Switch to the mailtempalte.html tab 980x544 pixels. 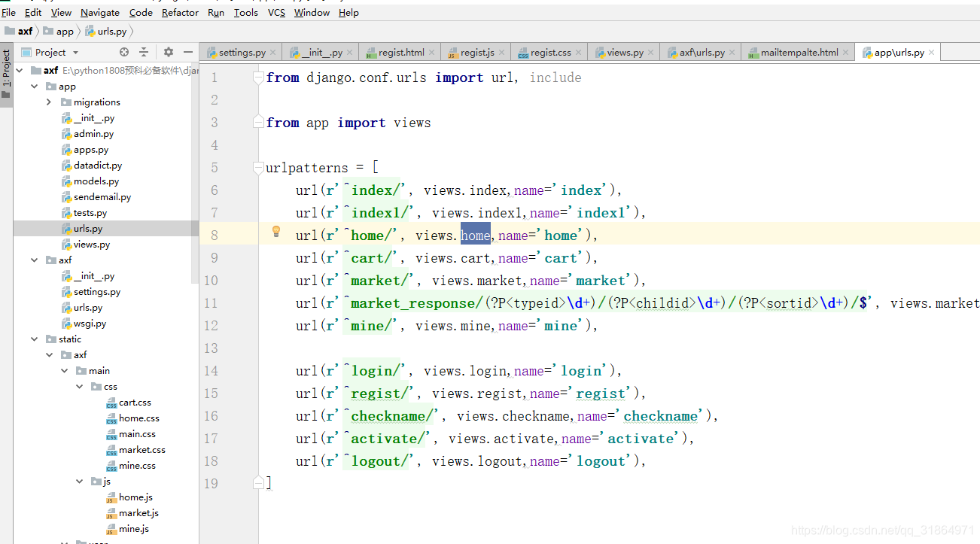(799, 53)
